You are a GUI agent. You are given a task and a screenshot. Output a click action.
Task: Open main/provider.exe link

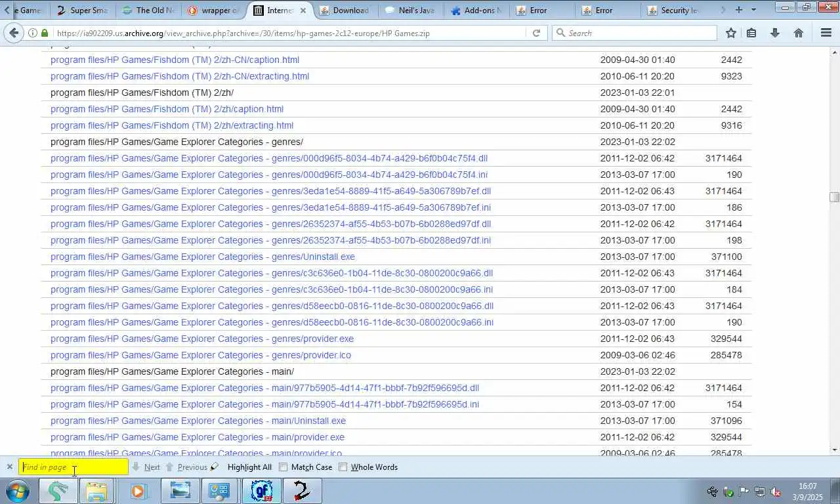(x=198, y=437)
